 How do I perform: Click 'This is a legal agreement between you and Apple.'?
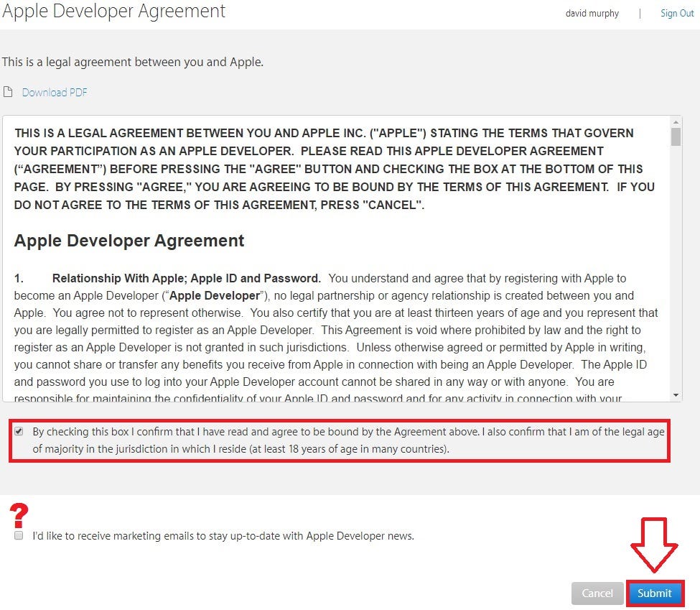pos(133,62)
